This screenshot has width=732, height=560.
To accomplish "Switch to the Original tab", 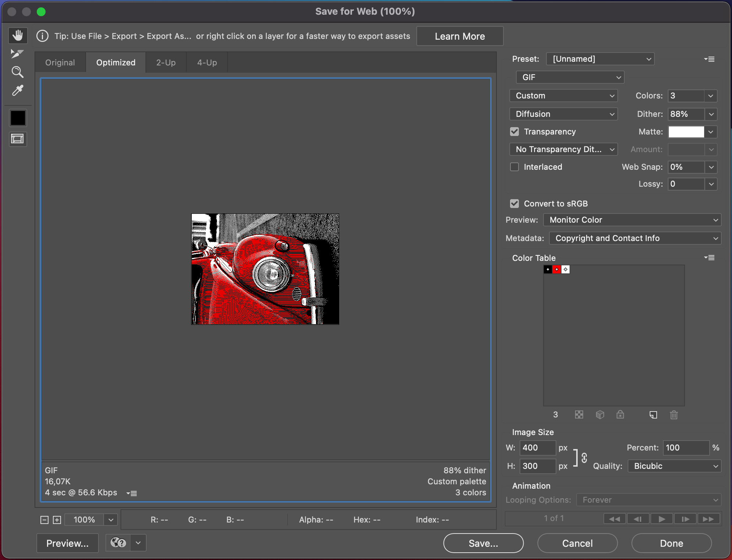I will tap(60, 62).
